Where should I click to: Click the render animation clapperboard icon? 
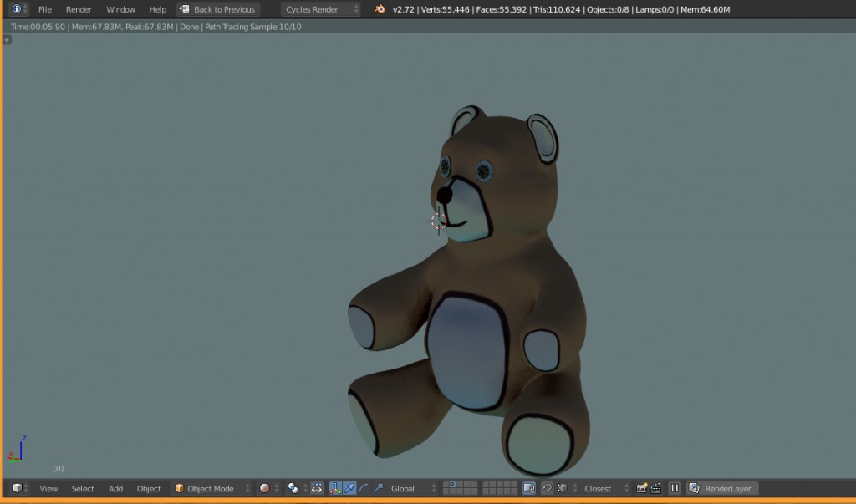click(655, 488)
